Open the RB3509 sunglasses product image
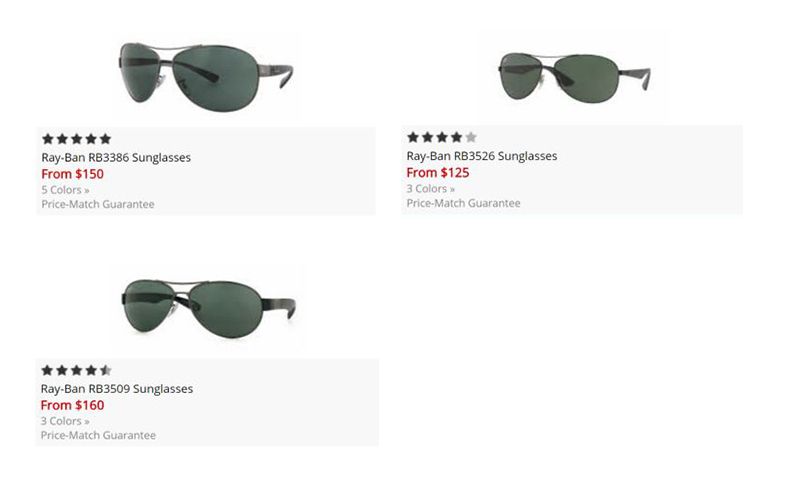 coord(209,308)
